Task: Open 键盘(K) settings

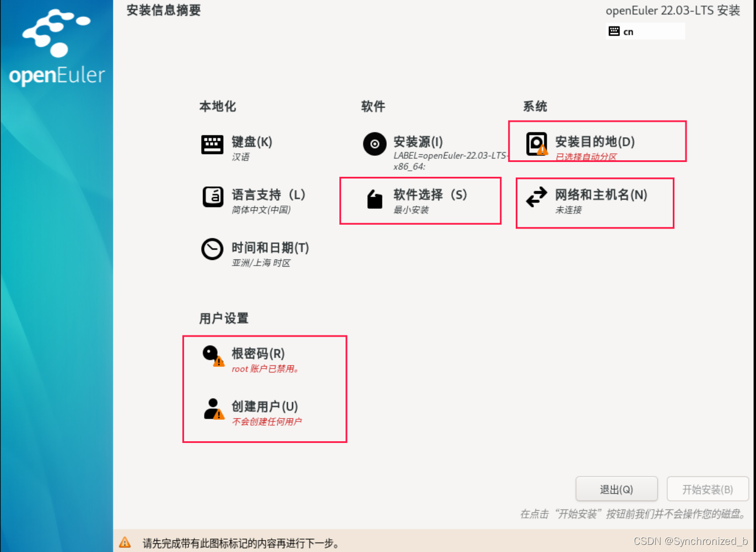Action: coord(252,142)
